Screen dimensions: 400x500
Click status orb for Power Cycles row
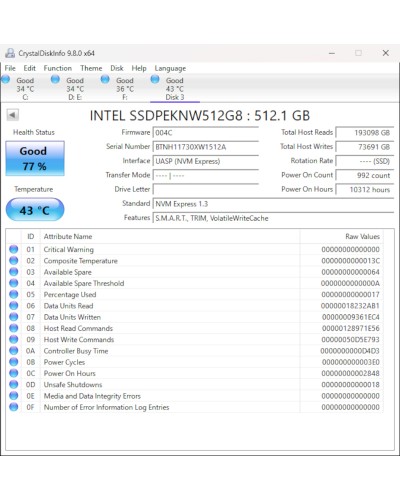click(14, 362)
